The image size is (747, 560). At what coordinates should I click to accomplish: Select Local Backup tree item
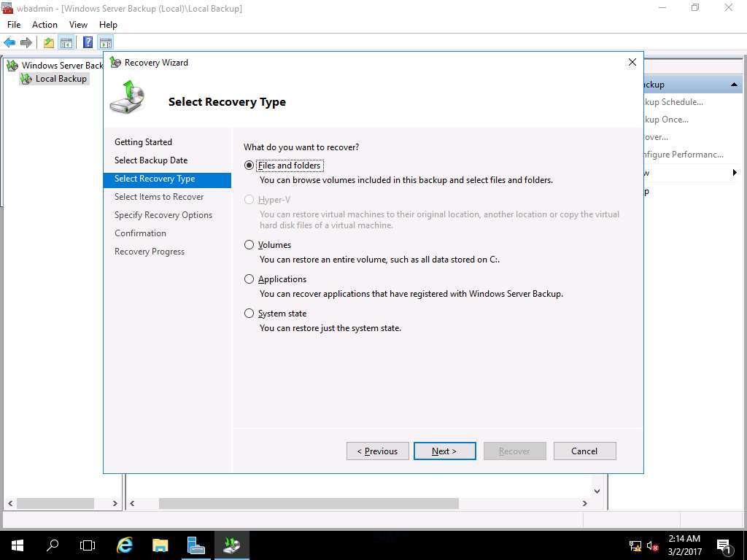pyautogui.click(x=61, y=79)
